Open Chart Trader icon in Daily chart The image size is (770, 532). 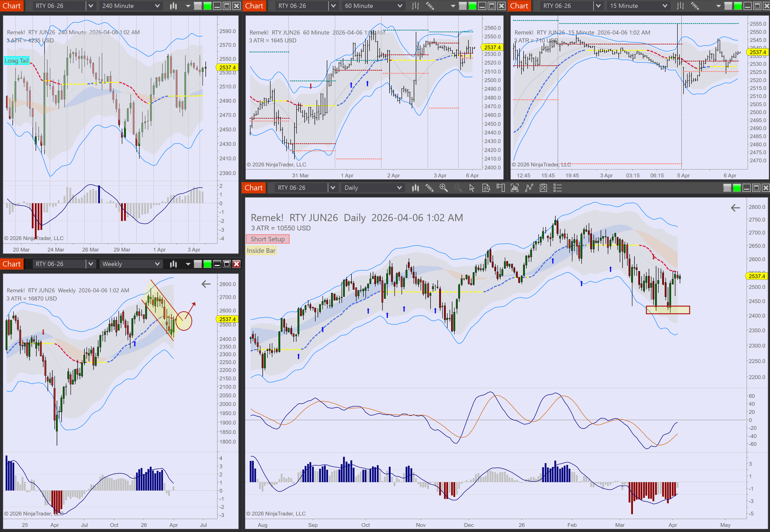pos(500,188)
